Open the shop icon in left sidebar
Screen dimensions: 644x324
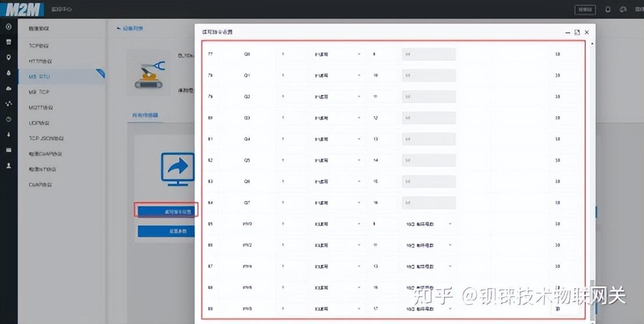pos(9,42)
